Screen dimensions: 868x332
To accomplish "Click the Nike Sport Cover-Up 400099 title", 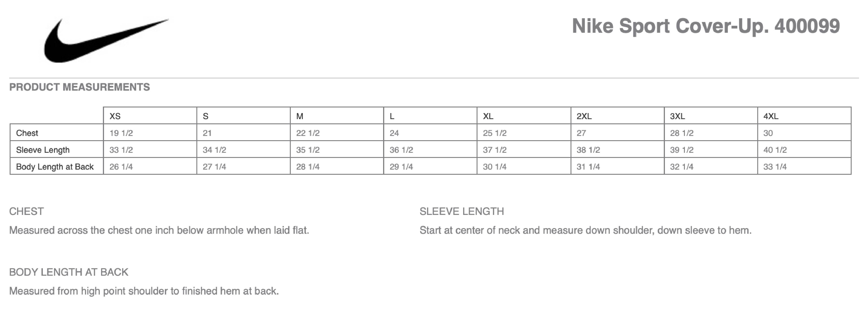I will point(706,26).
